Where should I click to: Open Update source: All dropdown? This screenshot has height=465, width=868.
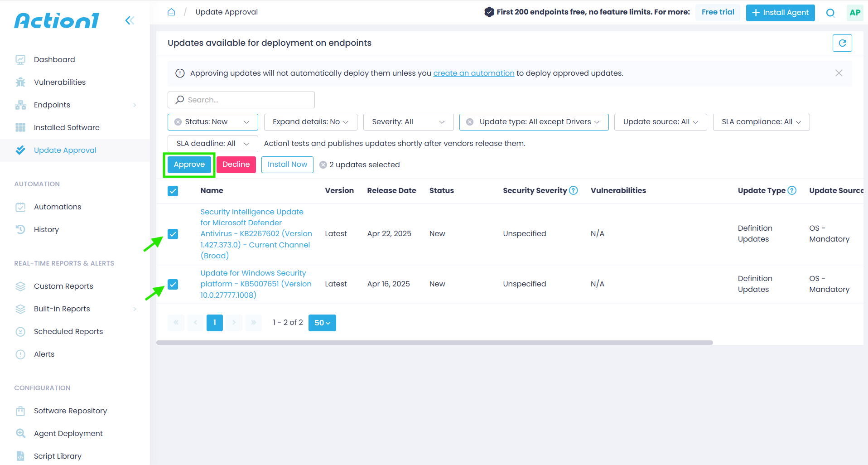coord(661,122)
